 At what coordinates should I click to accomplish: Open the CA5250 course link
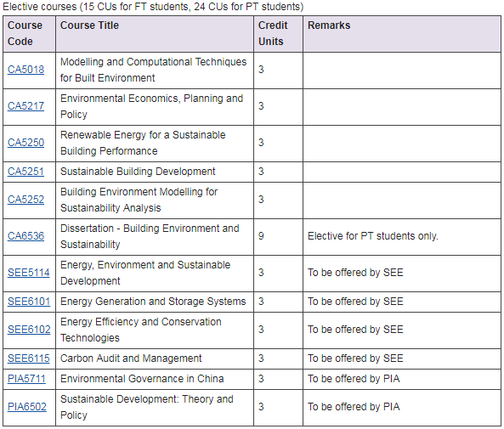[x=25, y=143]
